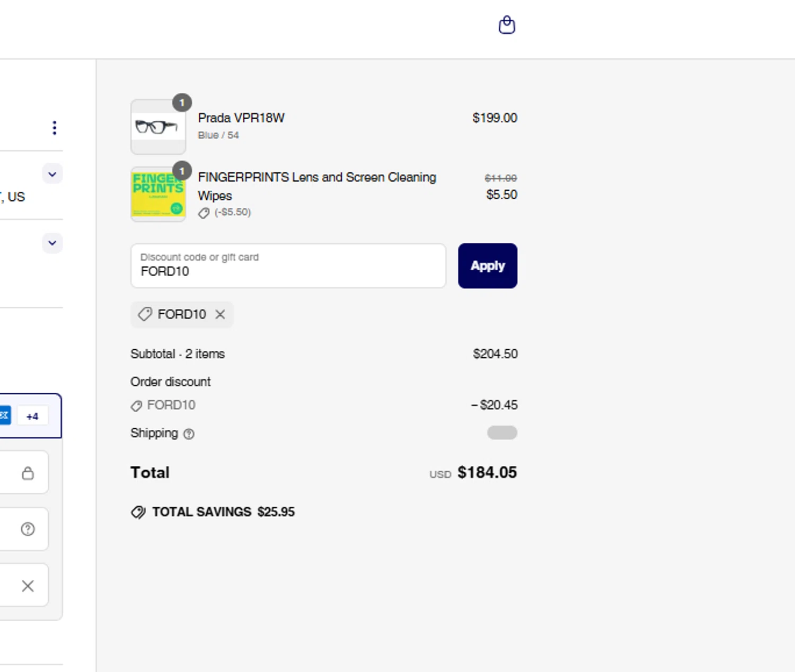795x672 pixels.
Task: Select the FINGERPRINTS Lens and Screen Cleaning Wipes title
Action: [x=317, y=186]
